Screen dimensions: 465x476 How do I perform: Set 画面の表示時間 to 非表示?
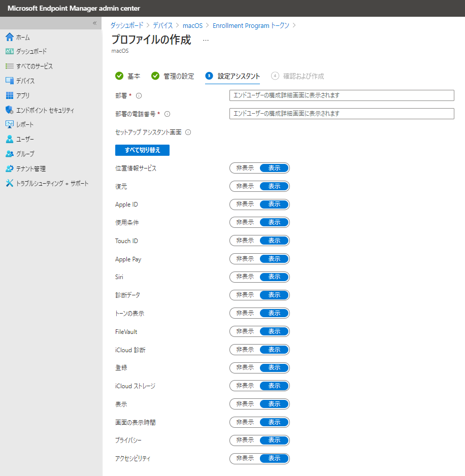coord(245,422)
